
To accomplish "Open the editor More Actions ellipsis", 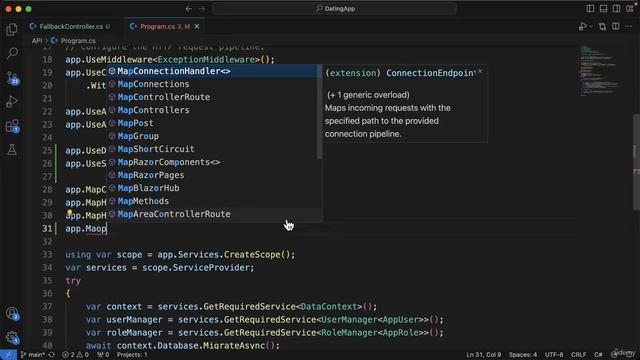I will tap(629, 27).
